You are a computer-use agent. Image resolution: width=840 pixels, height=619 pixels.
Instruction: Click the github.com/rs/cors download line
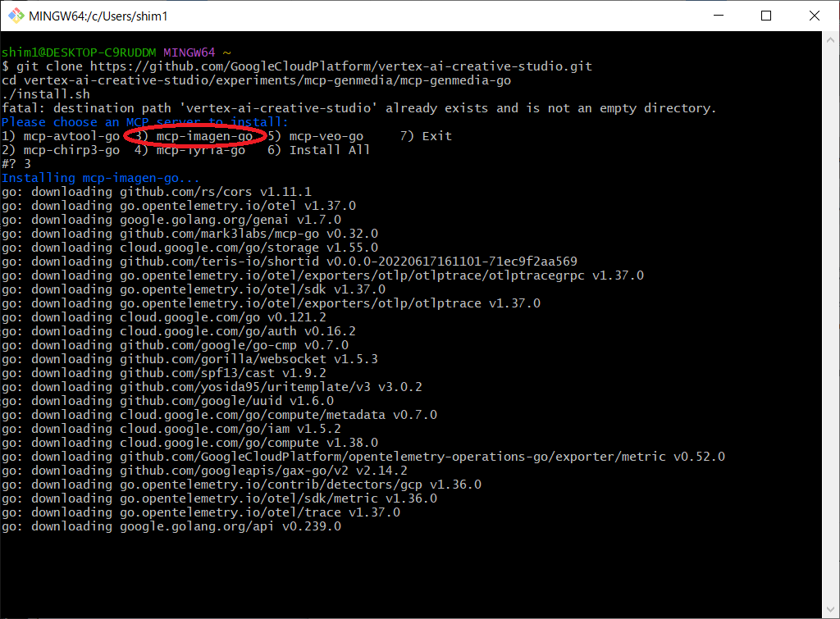point(156,192)
